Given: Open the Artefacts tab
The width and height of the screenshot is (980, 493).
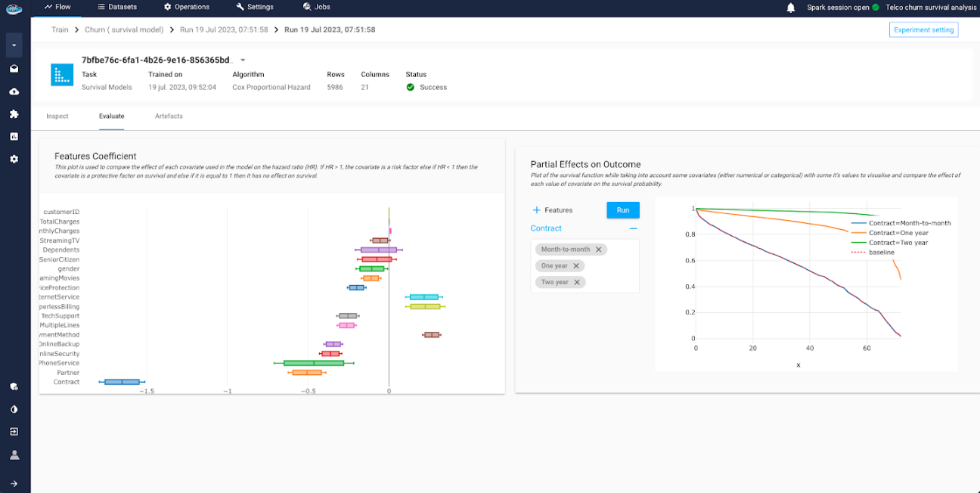Looking at the screenshot, I should pyautogui.click(x=169, y=116).
